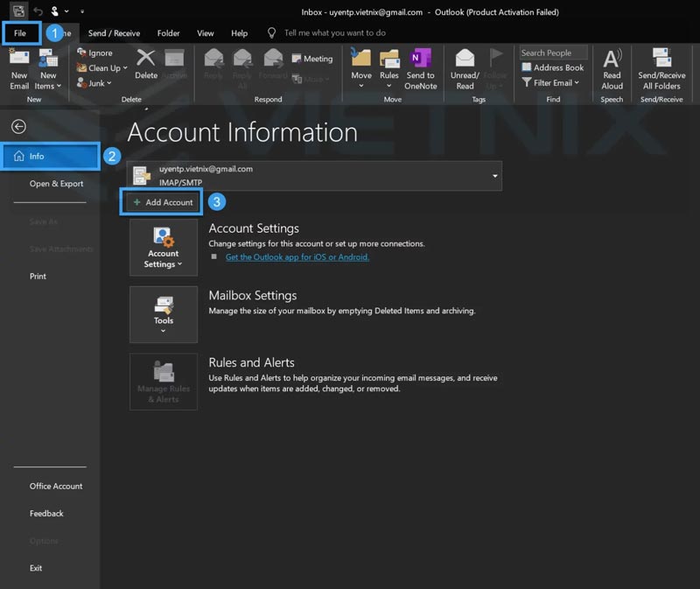Open the email account selector dropdown

coord(495,176)
